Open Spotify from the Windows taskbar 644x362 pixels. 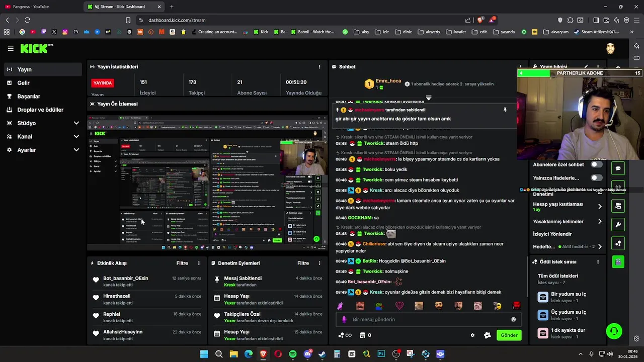[293, 354]
